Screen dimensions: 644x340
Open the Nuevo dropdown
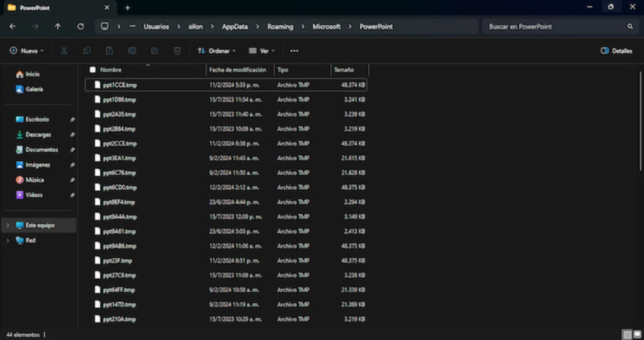[x=26, y=51]
